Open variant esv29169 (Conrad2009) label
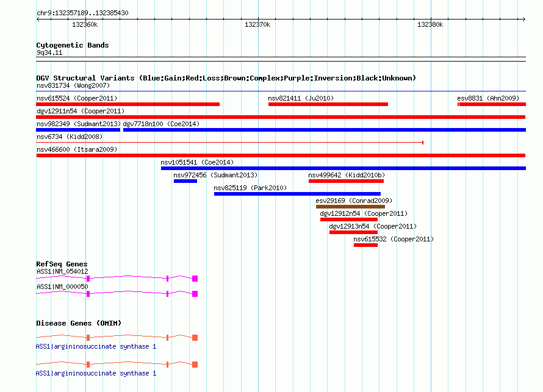The image size is (543, 392). click(x=354, y=201)
